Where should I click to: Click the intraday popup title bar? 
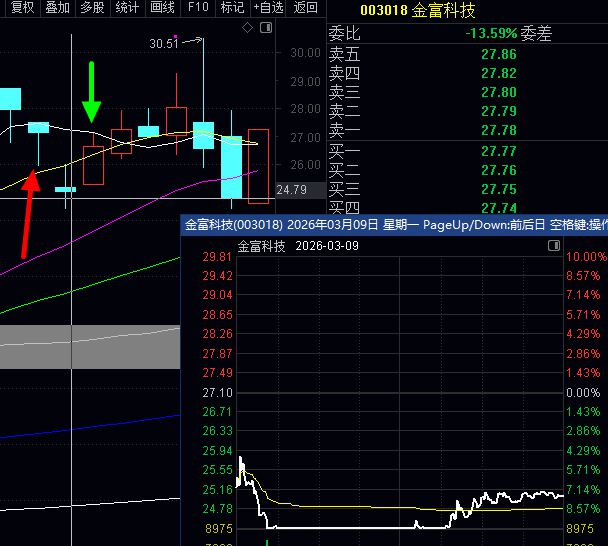pos(394,225)
